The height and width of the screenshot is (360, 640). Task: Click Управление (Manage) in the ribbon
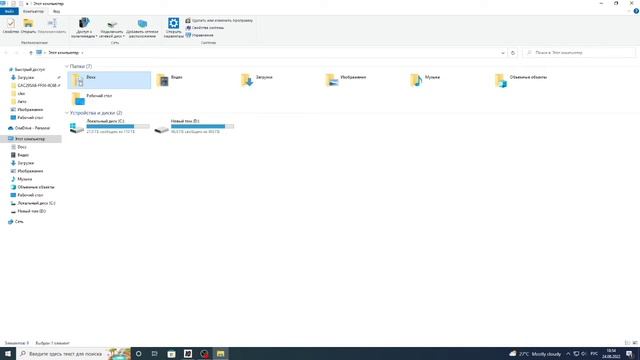199,35
